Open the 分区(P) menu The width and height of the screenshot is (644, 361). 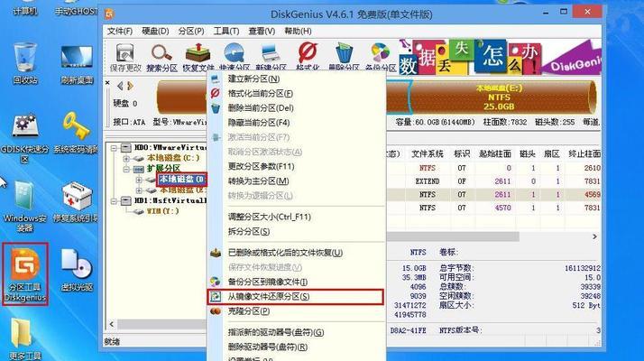[x=191, y=32]
